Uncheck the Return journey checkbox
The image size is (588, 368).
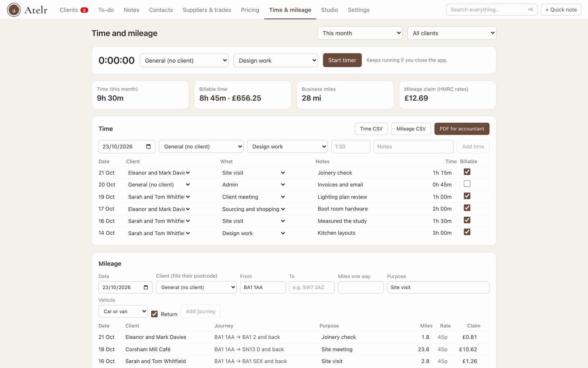(x=154, y=314)
